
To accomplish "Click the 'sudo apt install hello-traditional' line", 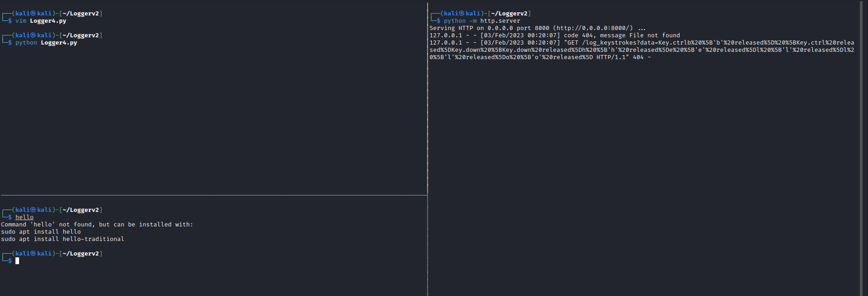I will tap(62, 239).
